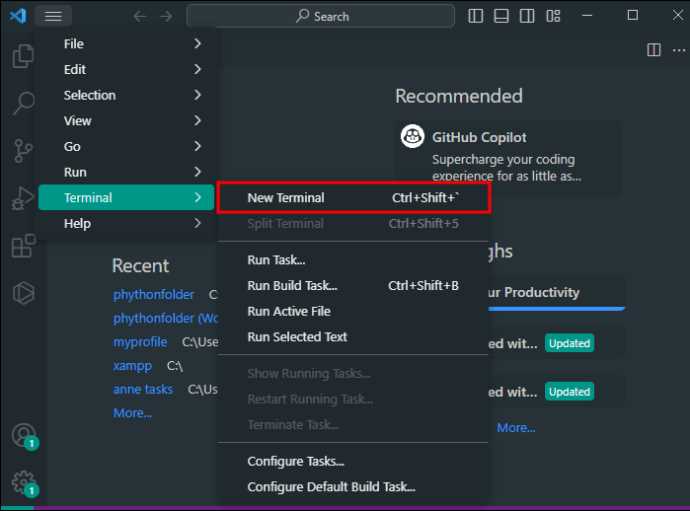Expand the Go submenu
This screenshot has height=511, width=690.
tap(126, 146)
